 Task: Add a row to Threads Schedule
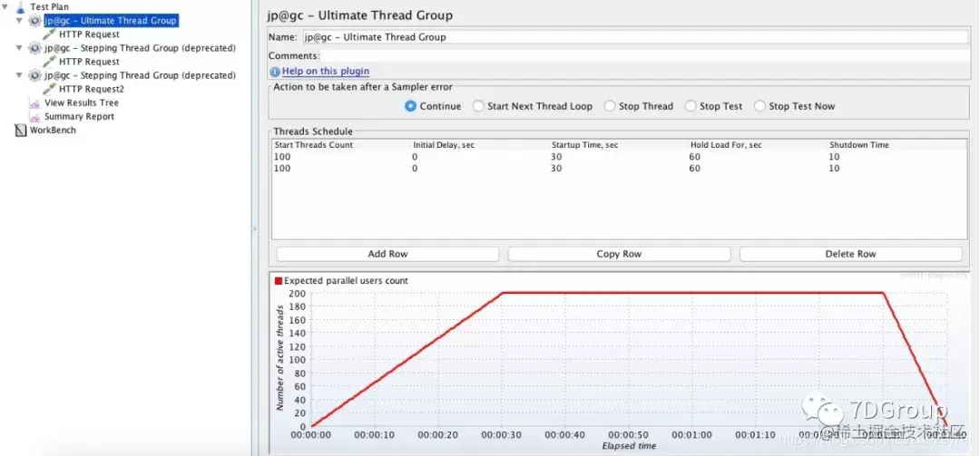(x=387, y=254)
